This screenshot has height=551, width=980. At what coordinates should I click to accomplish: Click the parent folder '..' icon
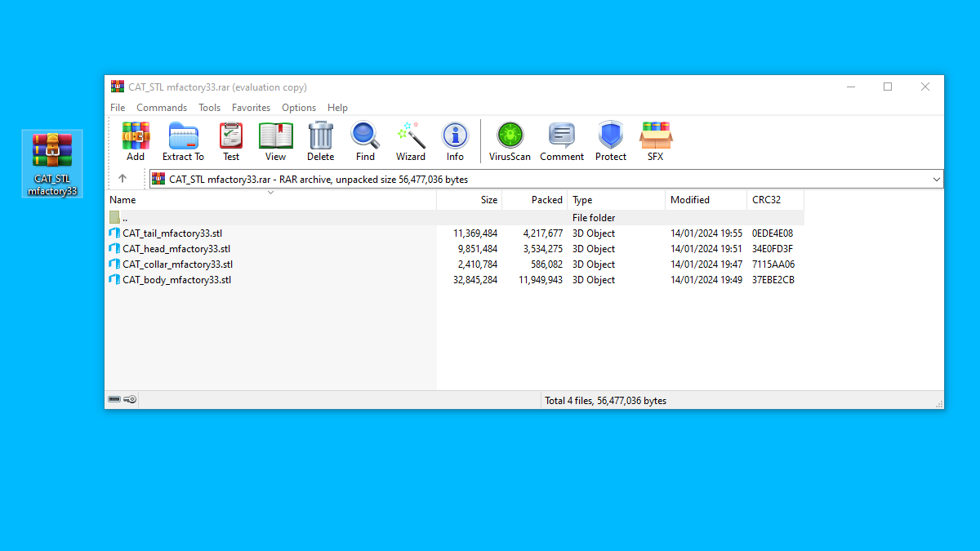pyautogui.click(x=114, y=218)
